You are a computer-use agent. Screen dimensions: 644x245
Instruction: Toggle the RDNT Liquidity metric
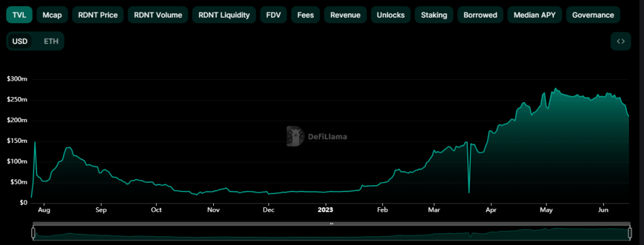click(224, 15)
